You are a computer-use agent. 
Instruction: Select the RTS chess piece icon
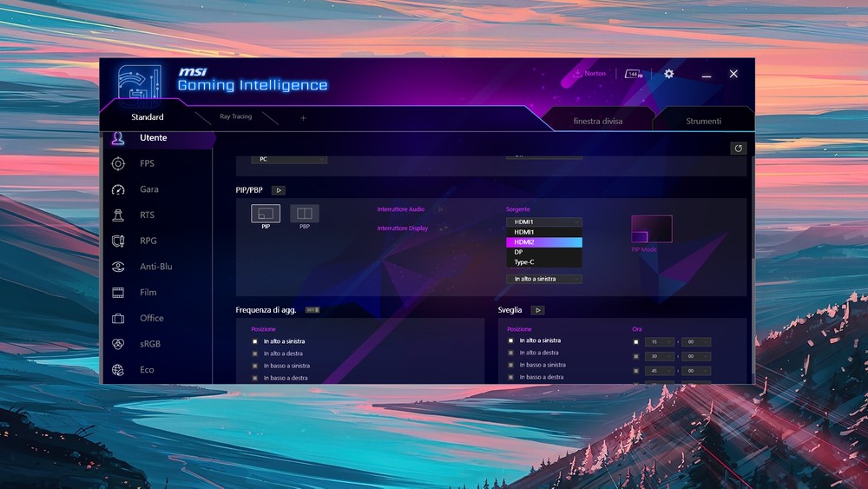coord(118,215)
